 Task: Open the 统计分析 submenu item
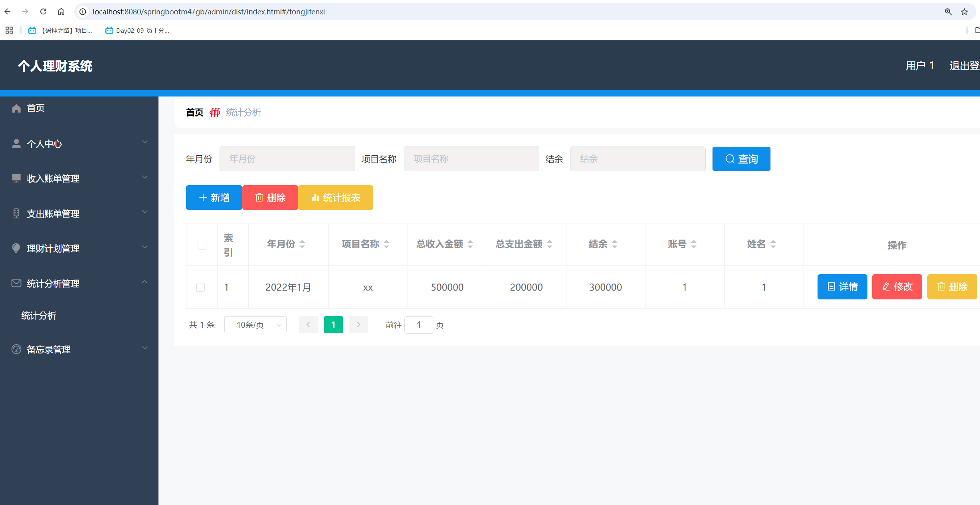(38, 315)
